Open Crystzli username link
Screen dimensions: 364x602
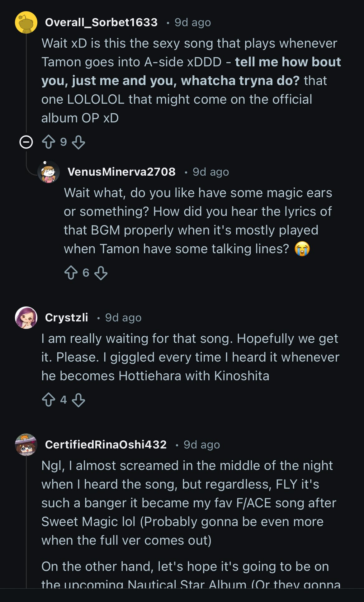(x=67, y=318)
